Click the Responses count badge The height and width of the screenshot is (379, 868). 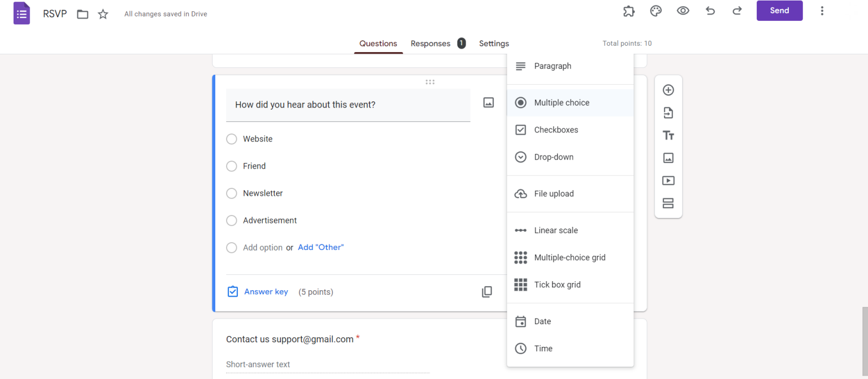(462, 43)
